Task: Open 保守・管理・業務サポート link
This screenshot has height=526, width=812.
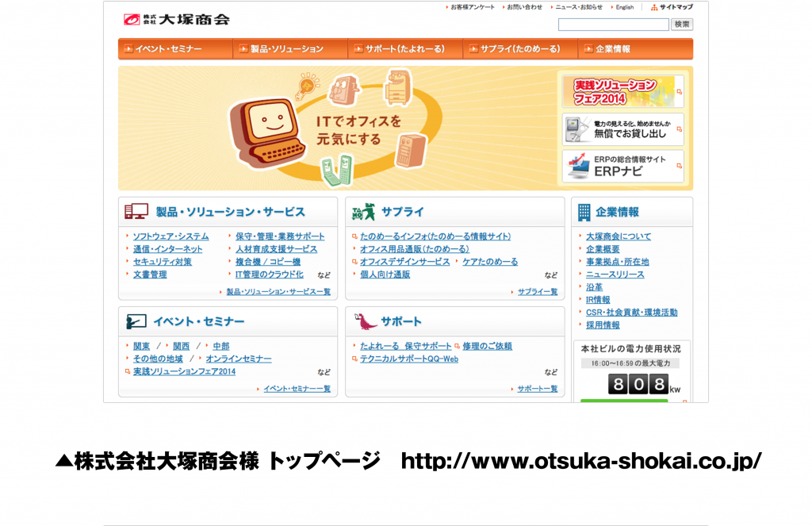Action: click(x=280, y=236)
